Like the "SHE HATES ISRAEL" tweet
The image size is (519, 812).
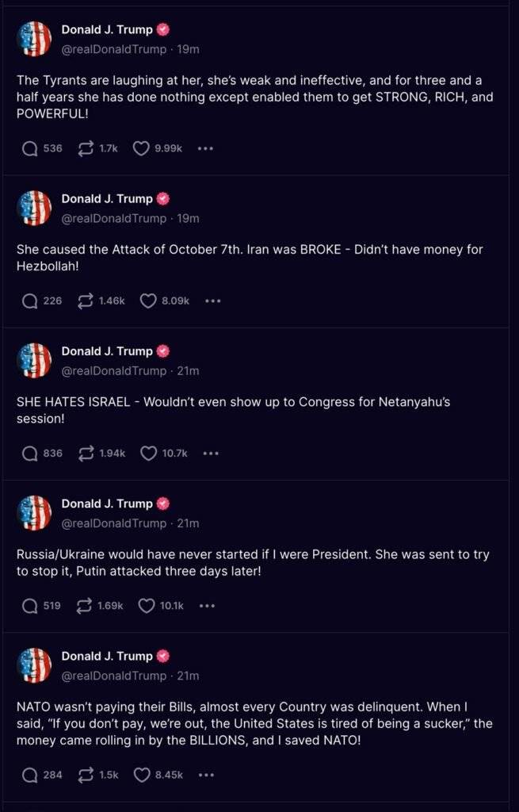tap(151, 453)
